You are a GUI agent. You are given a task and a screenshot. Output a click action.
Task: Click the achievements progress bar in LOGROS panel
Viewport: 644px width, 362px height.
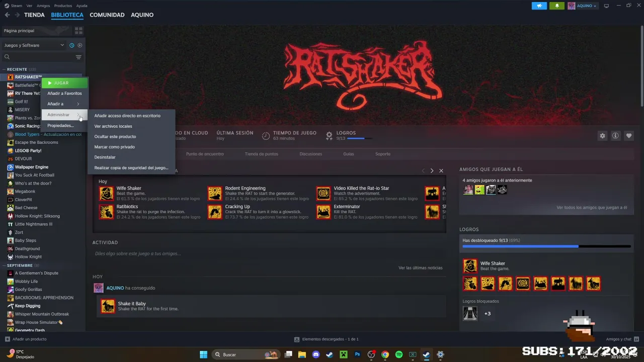546,246
